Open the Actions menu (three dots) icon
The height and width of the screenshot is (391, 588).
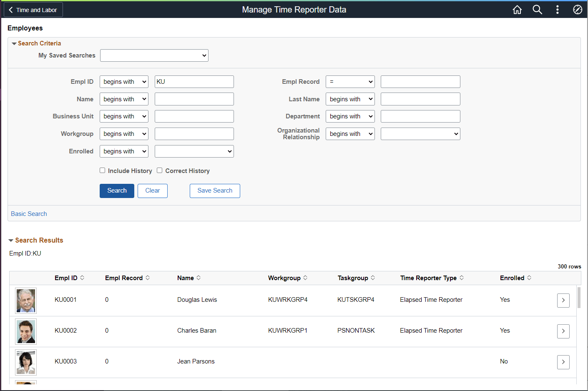(558, 9)
